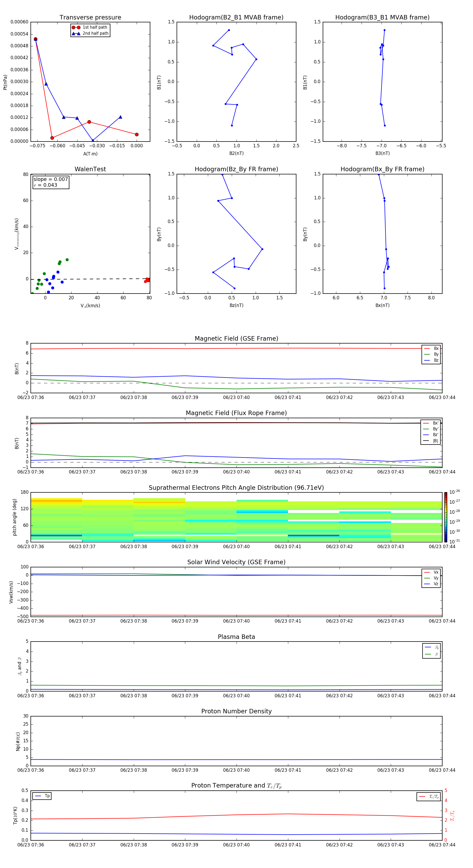The width and height of the screenshot is (473, 868).
Task: Click the Proton Temperature and Te/Tp title
Action: 236,786
